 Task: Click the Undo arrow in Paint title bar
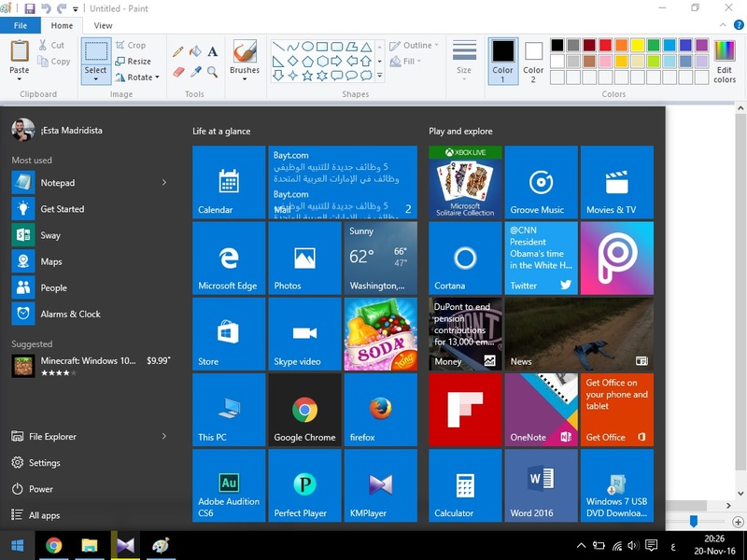point(46,8)
